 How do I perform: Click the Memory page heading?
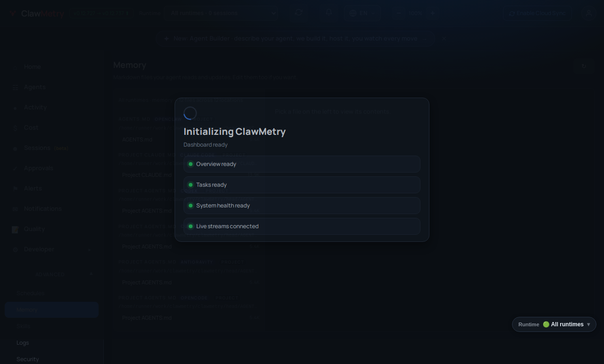tap(130, 65)
